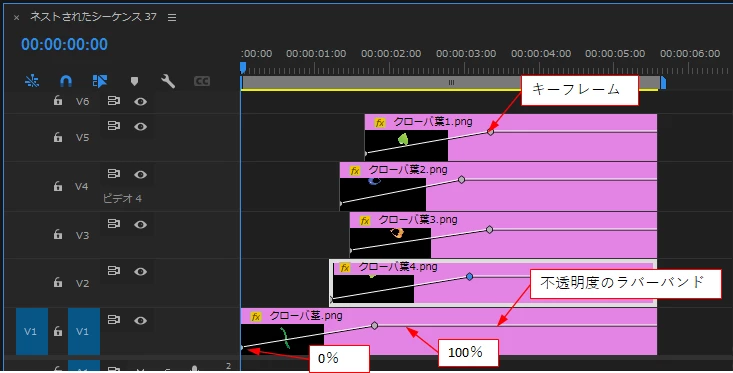Click クローバ葉3.png clip thumbnail
This screenshot has width=733, height=373.
(x=390, y=243)
